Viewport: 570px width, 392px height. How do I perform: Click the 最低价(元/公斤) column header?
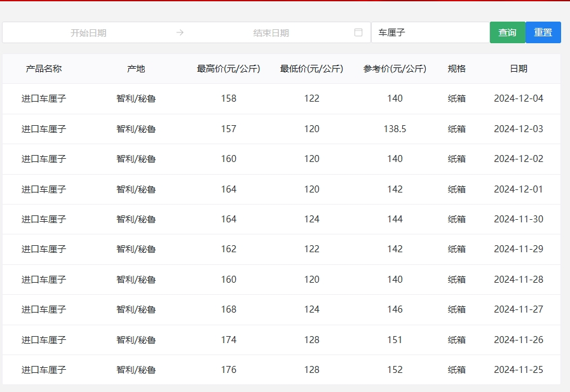coord(311,69)
